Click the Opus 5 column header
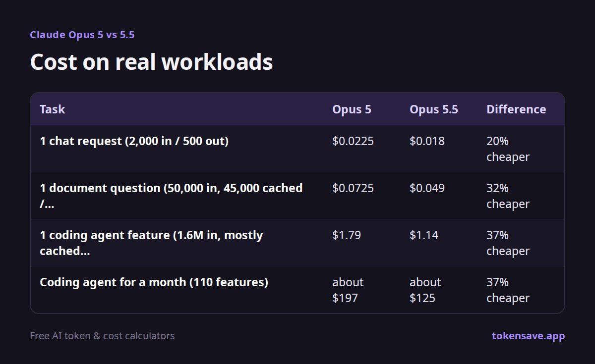The height and width of the screenshot is (364, 595). pyautogui.click(x=352, y=109)
